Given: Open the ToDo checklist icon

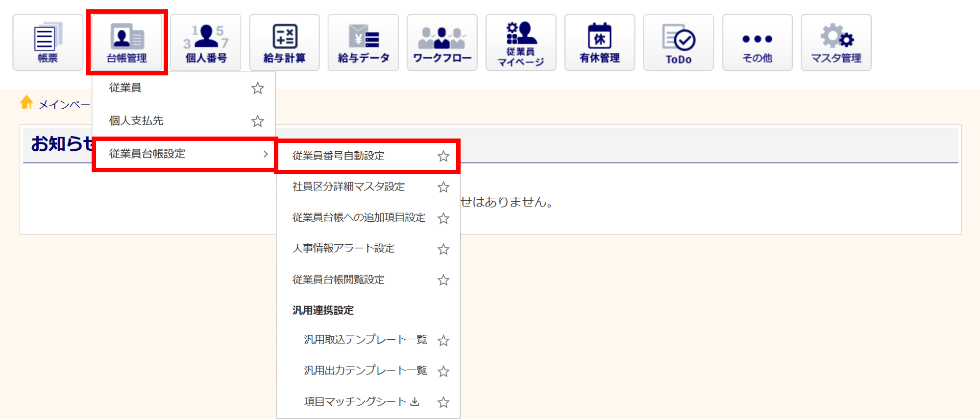Looking at the screenshot, I should [679, 43].
